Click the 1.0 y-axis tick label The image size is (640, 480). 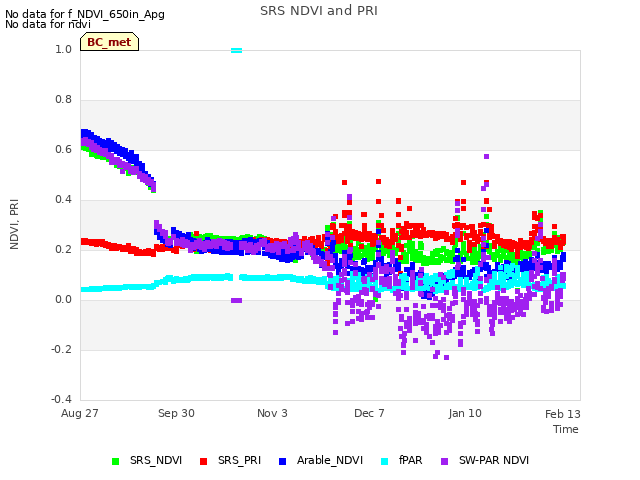click(64, 49)
